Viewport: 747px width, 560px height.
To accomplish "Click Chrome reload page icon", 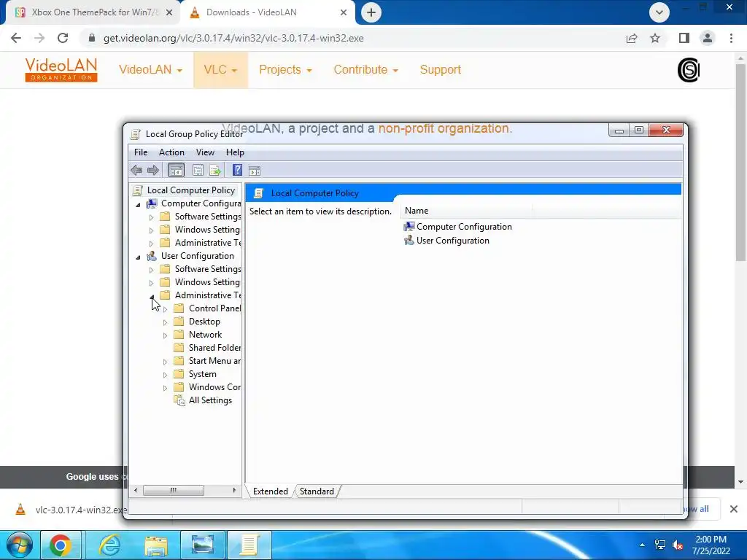I will [63, 38].
